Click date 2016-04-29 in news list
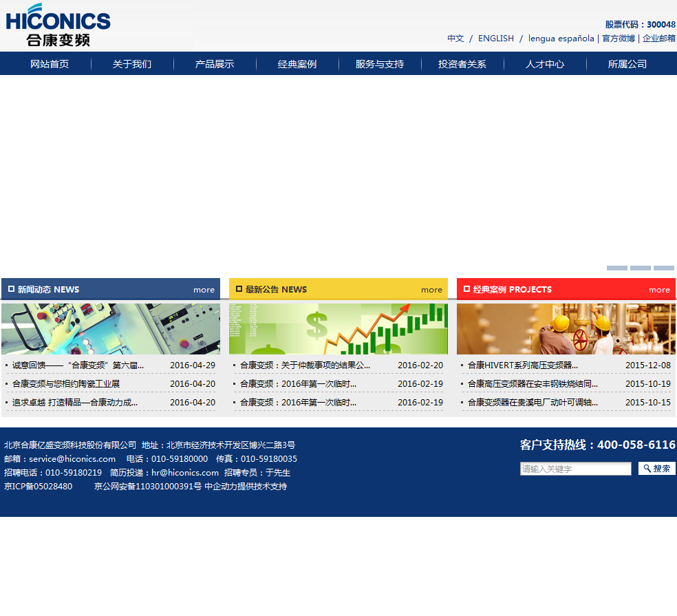677x616 pixels. (x=193, y=365)
